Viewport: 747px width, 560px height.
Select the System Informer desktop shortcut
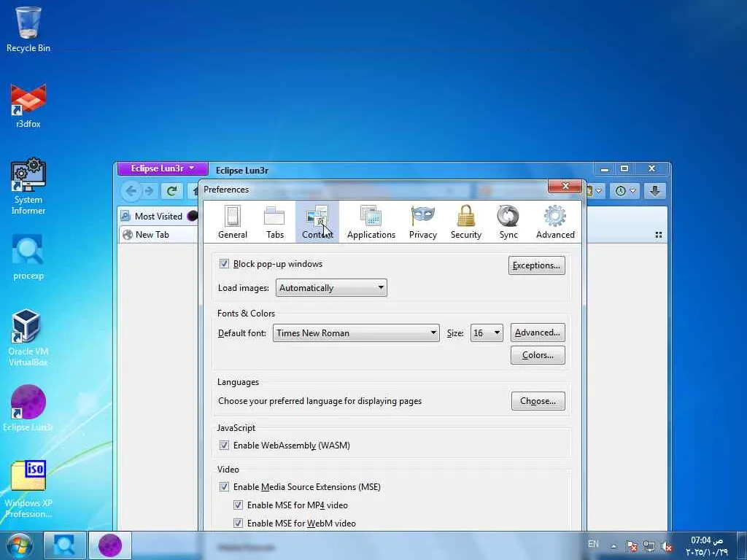click(28, 187)
